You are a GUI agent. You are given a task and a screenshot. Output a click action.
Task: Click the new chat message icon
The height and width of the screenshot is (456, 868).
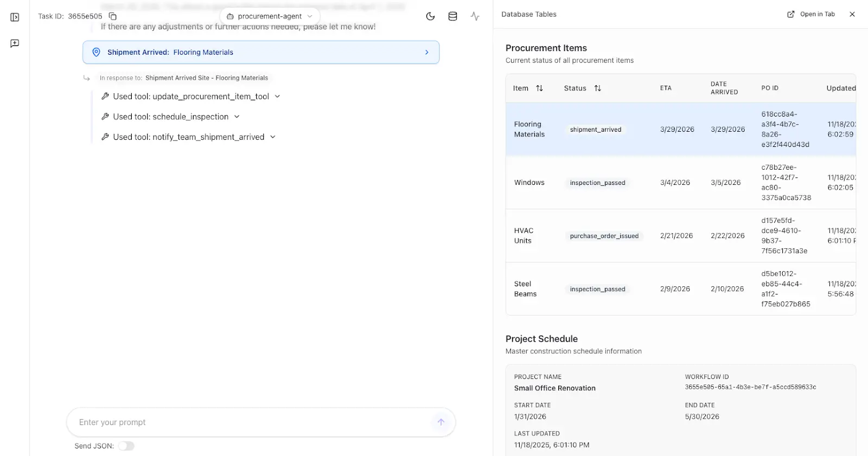tap(15, 43)
